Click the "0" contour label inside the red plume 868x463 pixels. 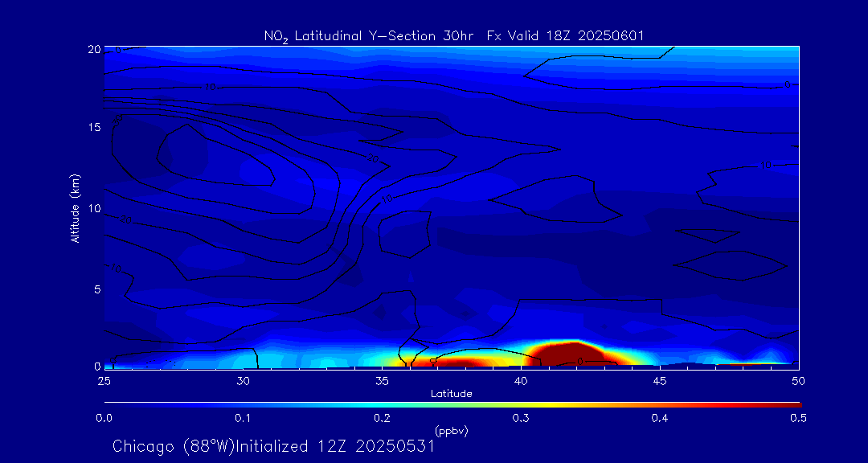[x=580, y=362]
